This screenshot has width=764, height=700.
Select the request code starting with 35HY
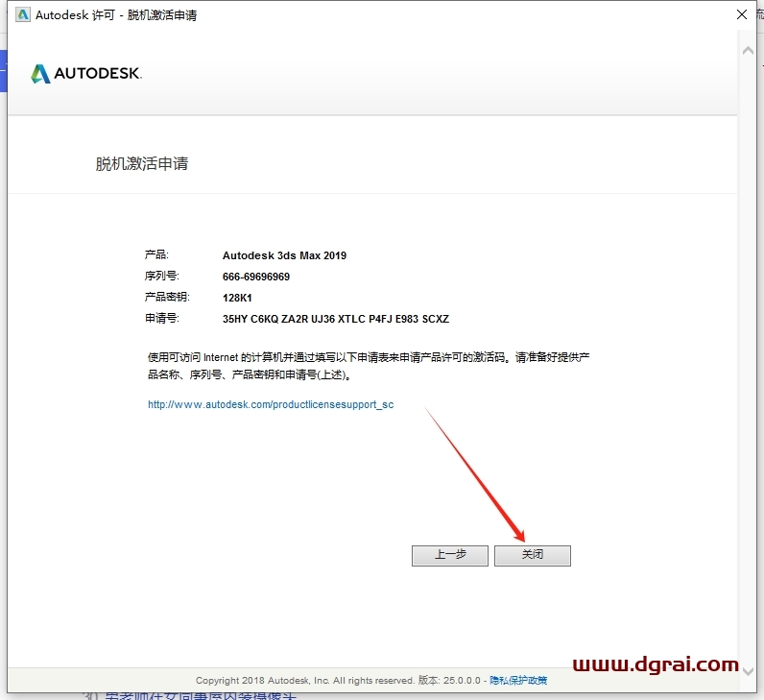pos(336,319)
